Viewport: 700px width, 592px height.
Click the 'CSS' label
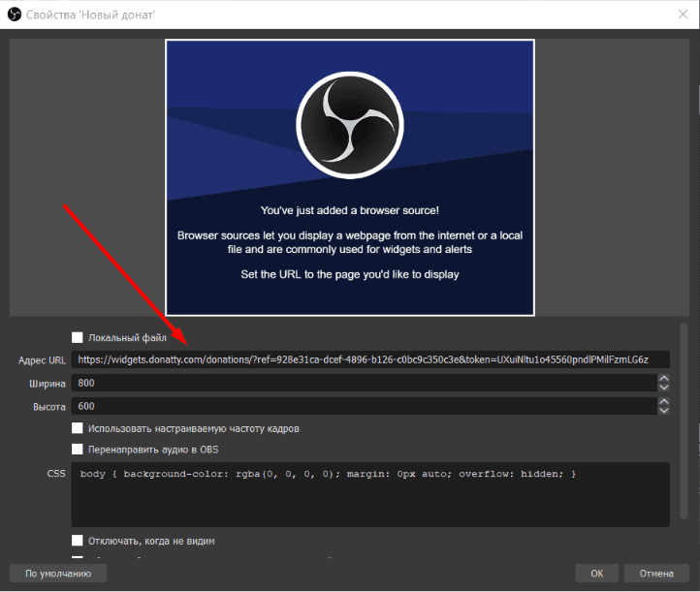click(x=56, y=474)
